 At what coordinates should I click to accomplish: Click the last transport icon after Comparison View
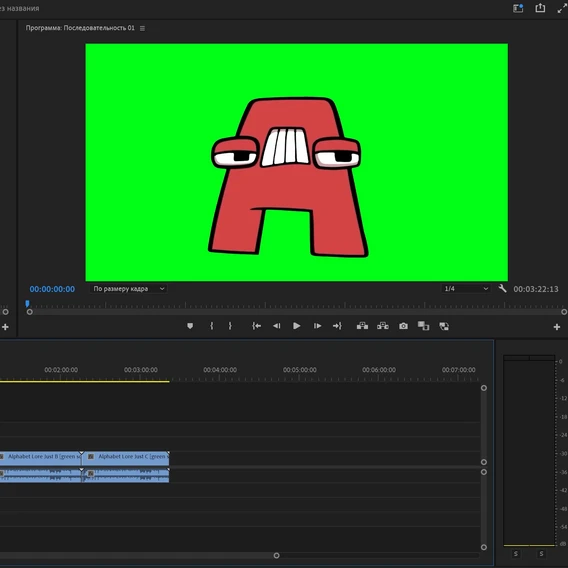tap(444, 326)
